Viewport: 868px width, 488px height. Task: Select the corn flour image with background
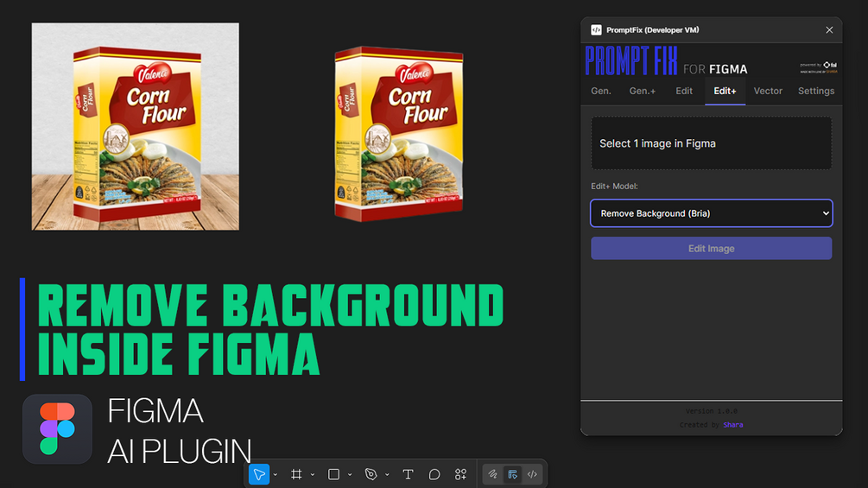(x=135, y=126)
